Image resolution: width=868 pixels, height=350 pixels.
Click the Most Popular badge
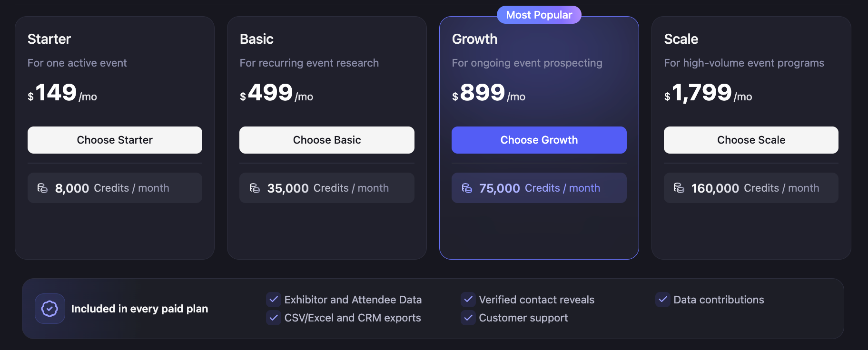point(539,15)
